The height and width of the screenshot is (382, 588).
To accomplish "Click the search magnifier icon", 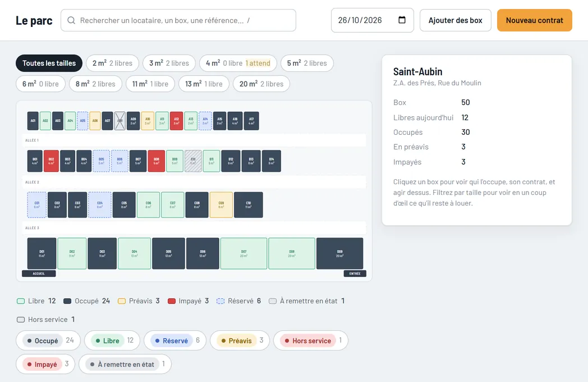I will 71,20.
